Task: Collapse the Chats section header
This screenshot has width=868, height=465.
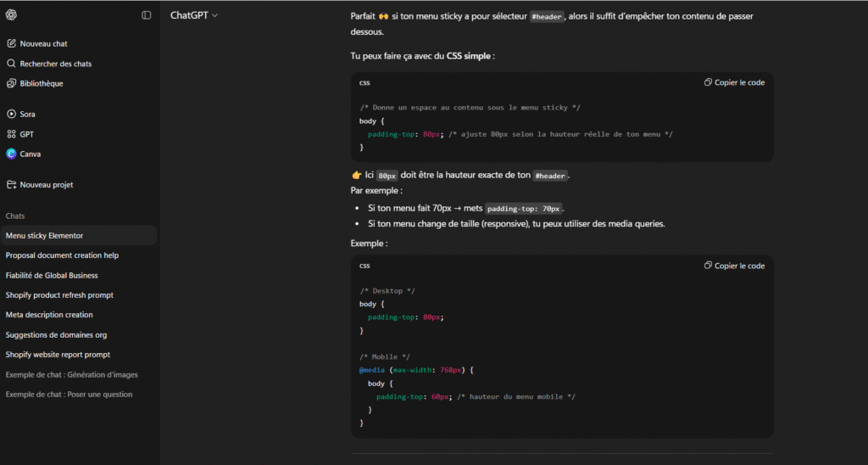Action: point(15,216)
